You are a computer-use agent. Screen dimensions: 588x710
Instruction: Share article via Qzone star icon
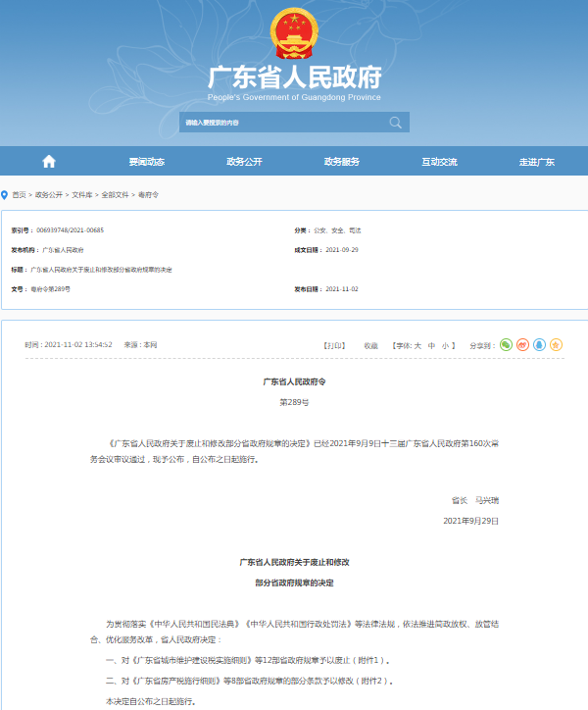pyautogui.click(x=556, y=345)
